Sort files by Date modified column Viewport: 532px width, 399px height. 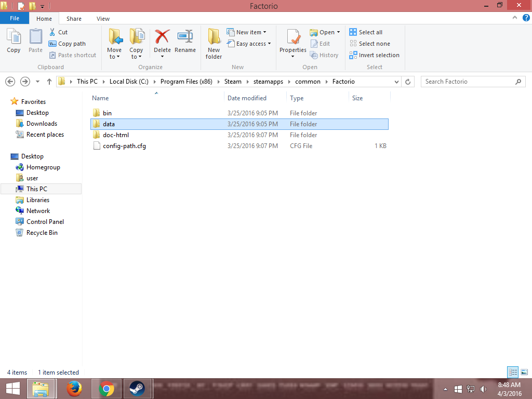247,98
